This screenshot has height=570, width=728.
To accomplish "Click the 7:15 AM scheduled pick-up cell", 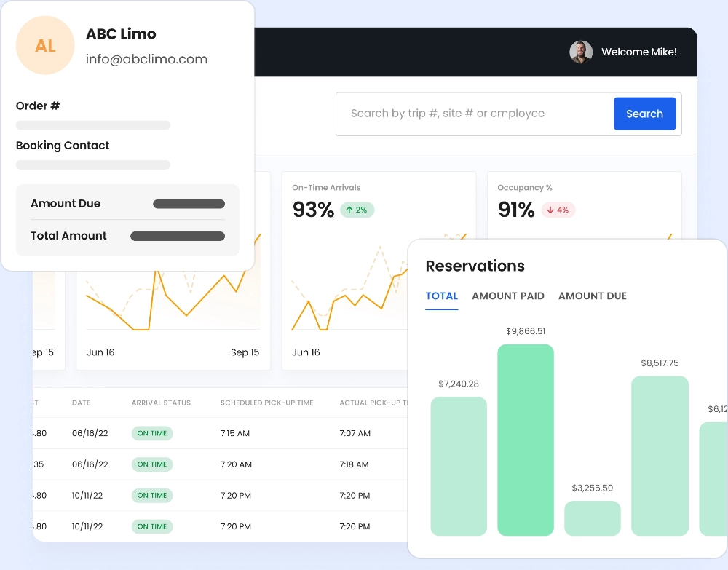I will [x=235, y=433].
